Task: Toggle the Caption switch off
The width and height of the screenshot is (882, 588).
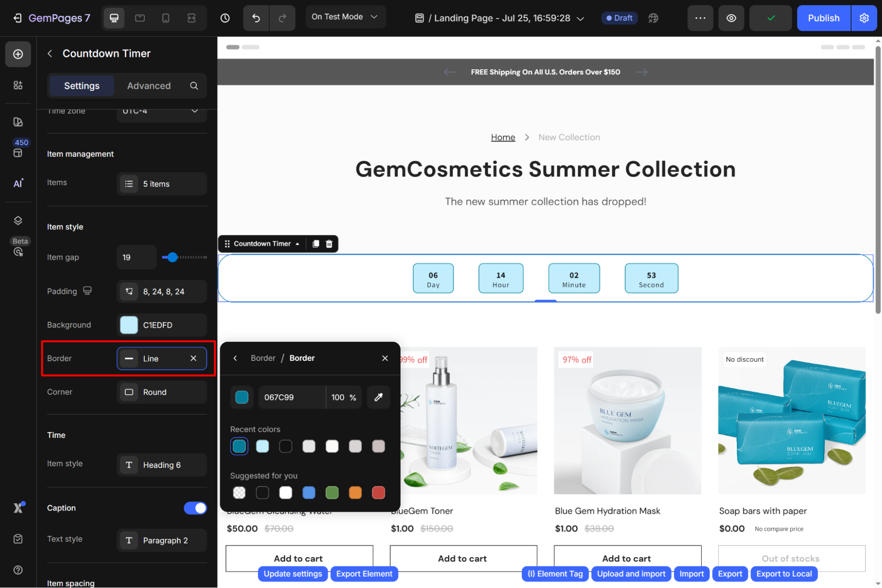Action: [195, 508]
